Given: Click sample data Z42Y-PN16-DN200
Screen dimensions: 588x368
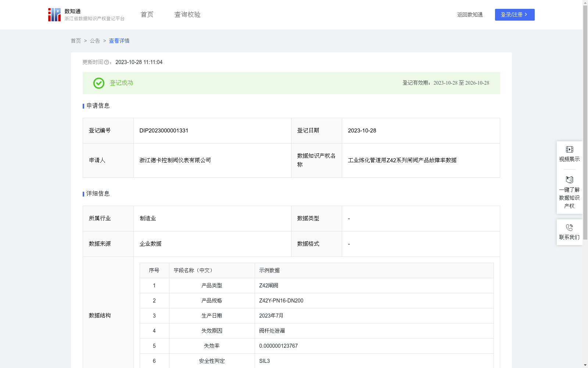Looking at the screenshot, I should pos(281,301).
